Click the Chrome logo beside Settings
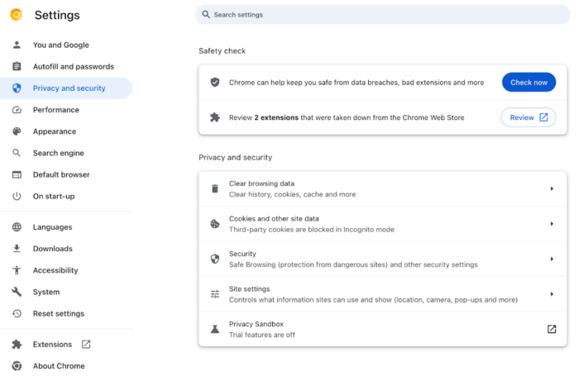588x381 pixels. click(16, 15)
